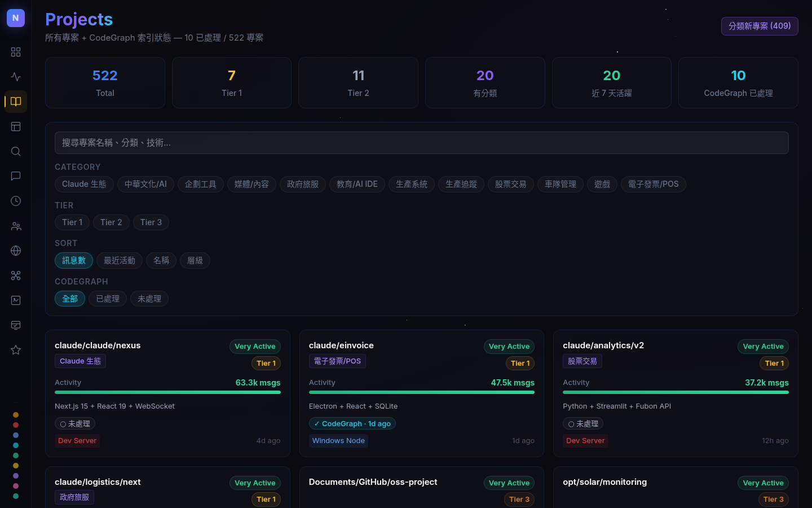Click the magnifier search icon in sidebar
The image size is (812, 508).
pyautogui.click(x=16, y=151)
